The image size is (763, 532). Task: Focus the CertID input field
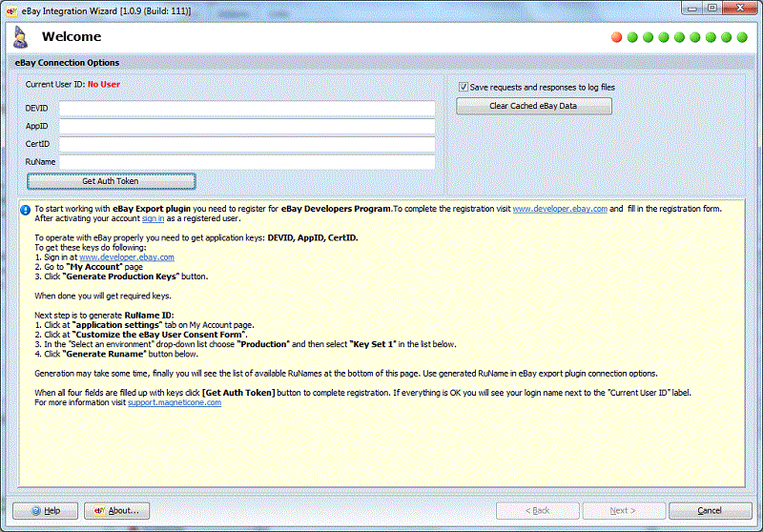click(247, 144)
